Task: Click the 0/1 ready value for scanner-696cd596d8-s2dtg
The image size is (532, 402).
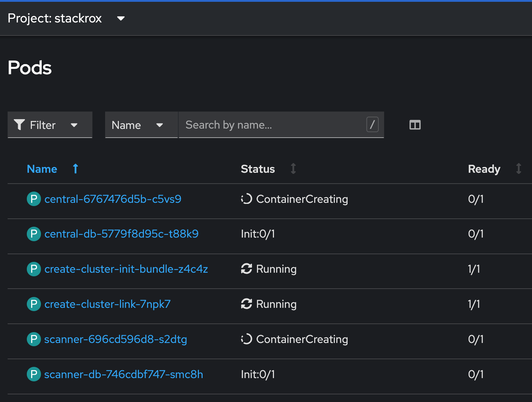Action: (x=476, y=339)
